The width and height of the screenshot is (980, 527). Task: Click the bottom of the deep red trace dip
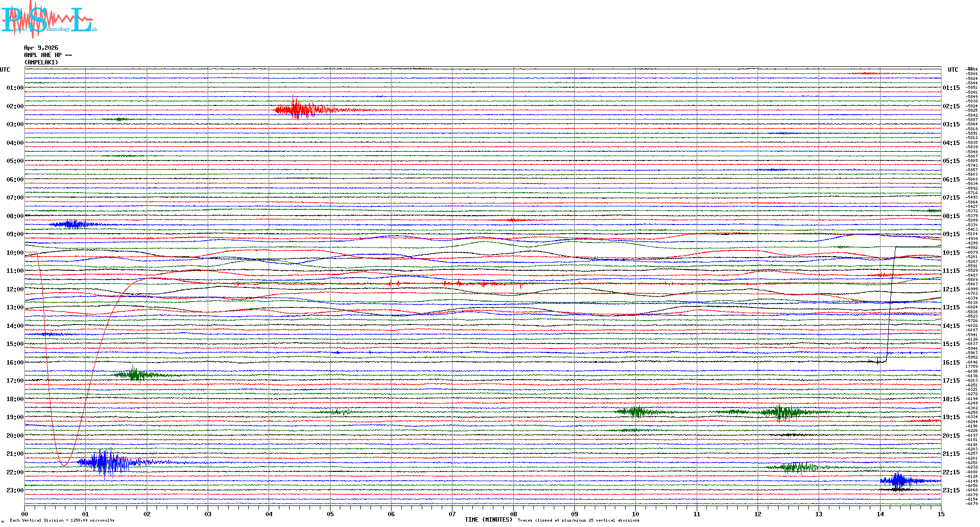pyautogui.click(x=64, y=465)
